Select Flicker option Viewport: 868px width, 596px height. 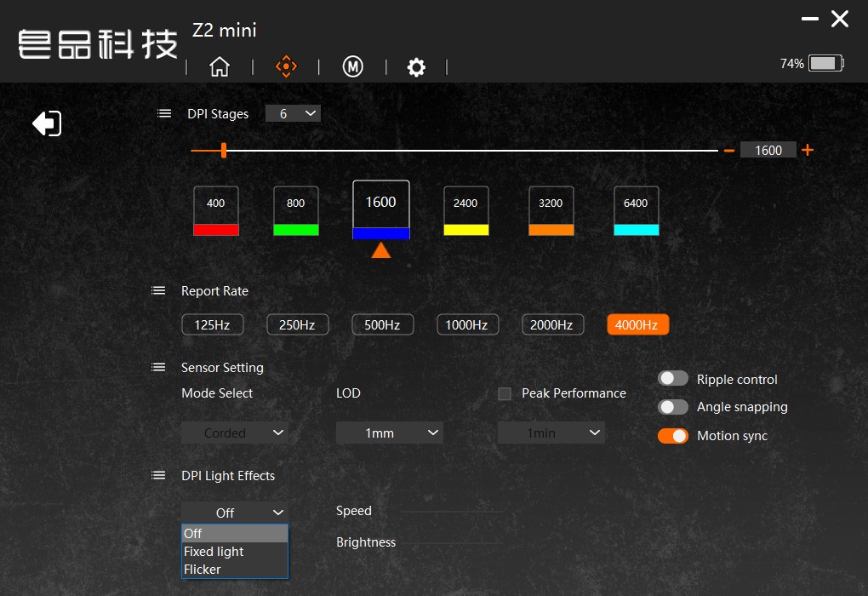235,569
